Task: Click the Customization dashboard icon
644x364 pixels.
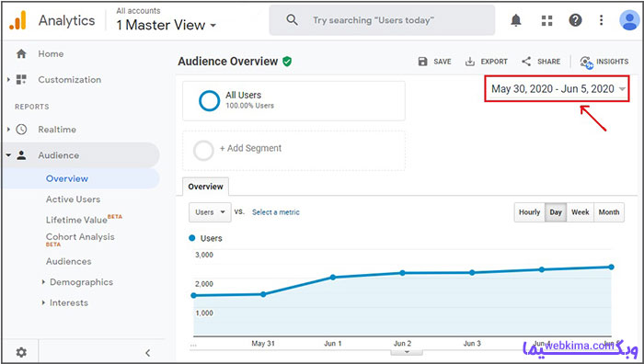Action: click(21, 80)
